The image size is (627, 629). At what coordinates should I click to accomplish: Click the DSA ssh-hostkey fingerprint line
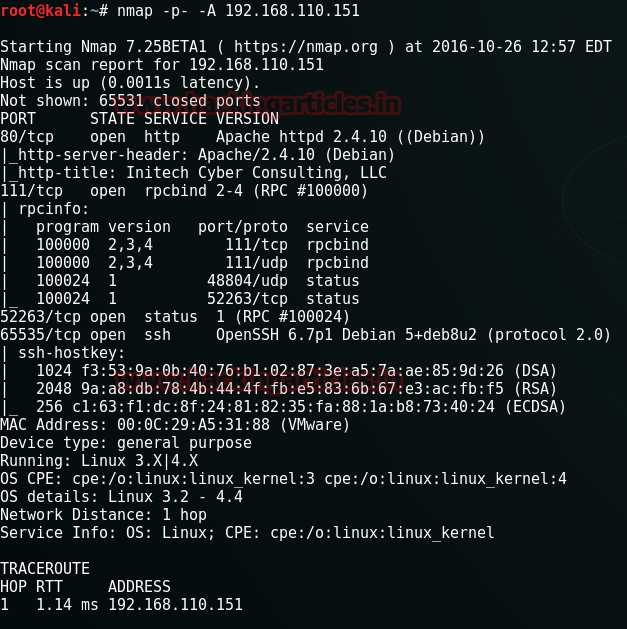297,371
